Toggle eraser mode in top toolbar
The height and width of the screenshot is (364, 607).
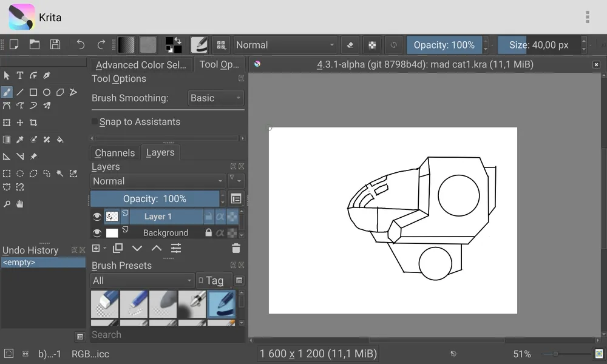(x=350, y=45)
